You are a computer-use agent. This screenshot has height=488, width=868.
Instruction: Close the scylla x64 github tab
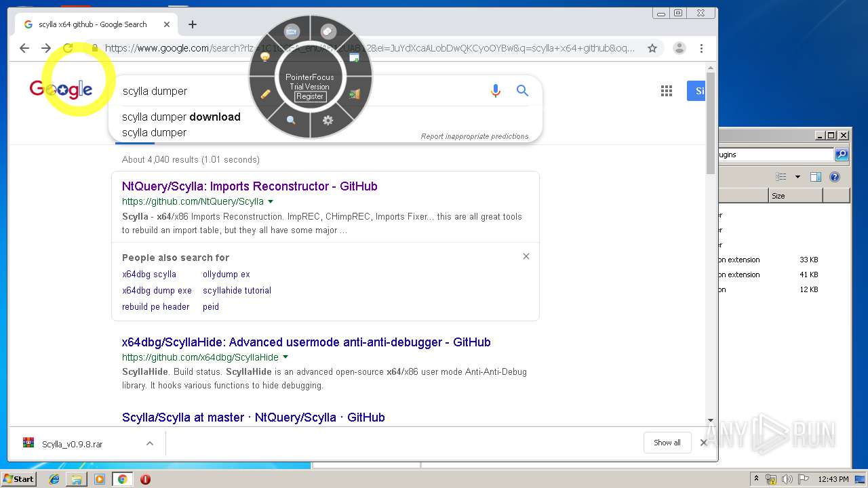pyautogui.click(x=167, y=24)
